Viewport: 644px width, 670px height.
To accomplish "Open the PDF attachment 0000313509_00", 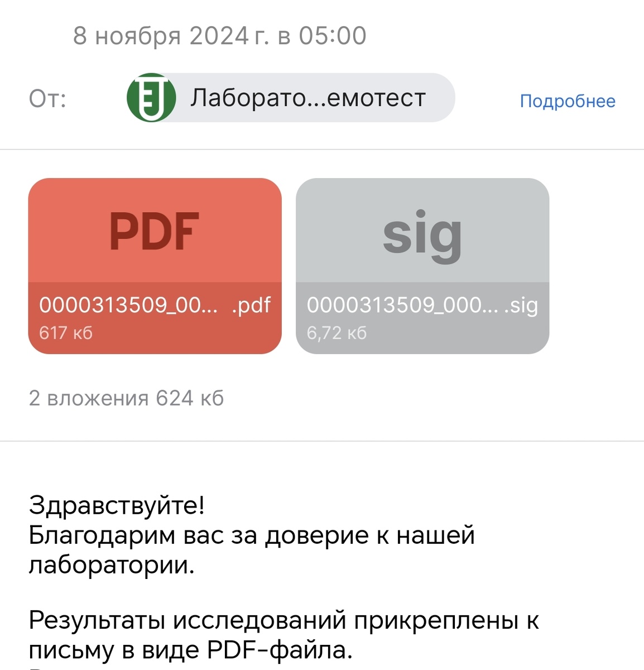I will [x=155, y=265].
